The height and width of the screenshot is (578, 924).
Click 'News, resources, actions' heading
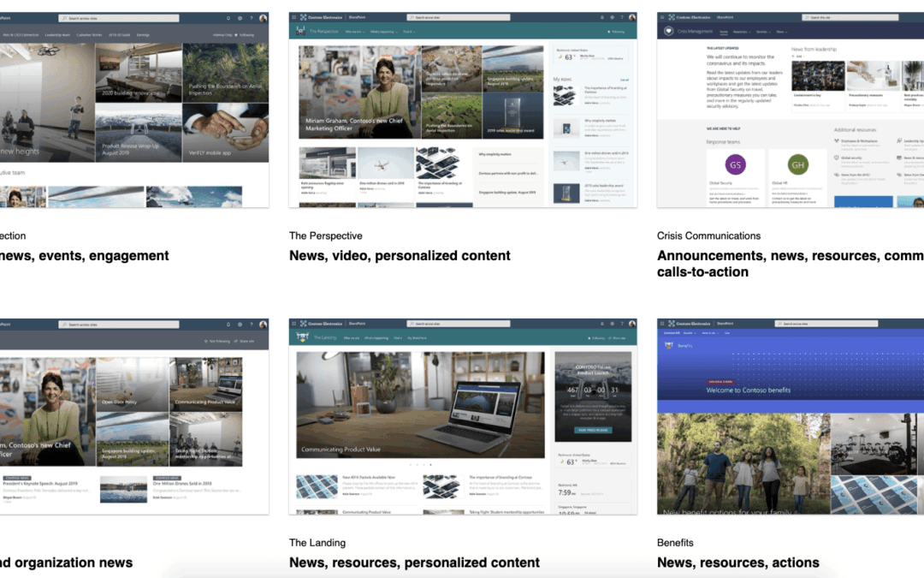point(737,563)
